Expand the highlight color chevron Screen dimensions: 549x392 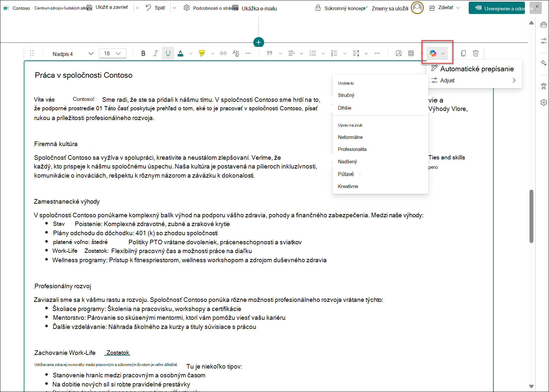[x=213, y=54]
